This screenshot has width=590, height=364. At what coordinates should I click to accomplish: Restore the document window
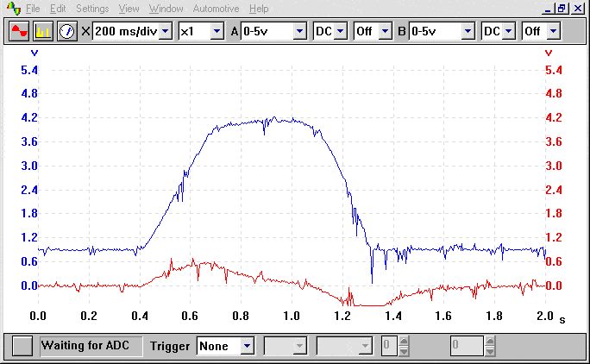tap(562, 9)
